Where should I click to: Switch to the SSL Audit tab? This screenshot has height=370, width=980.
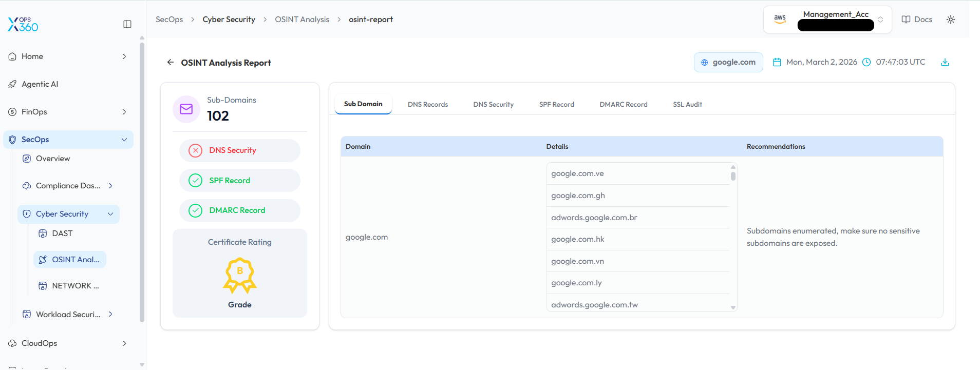point(687,104)
